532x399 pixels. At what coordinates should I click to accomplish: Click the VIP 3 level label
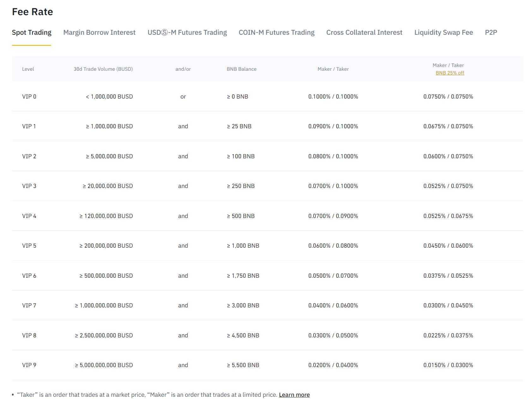tap(29, 186)
